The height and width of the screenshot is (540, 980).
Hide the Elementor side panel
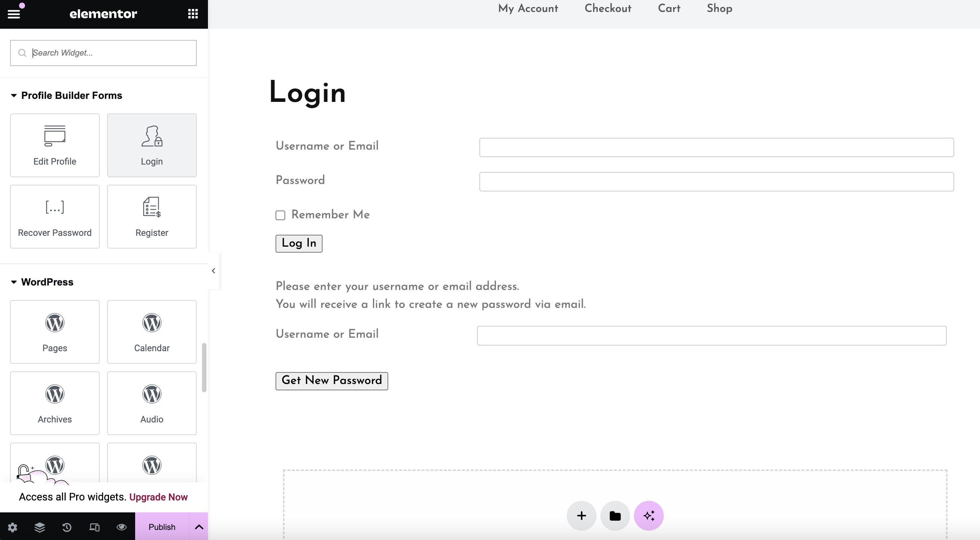tap(214, 271)
